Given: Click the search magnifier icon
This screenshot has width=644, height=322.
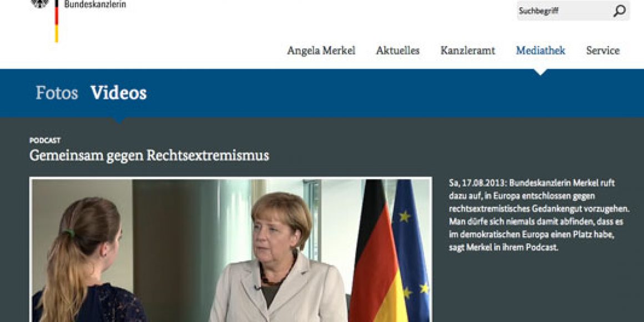Looking at the screenshot, I should 620,11.
